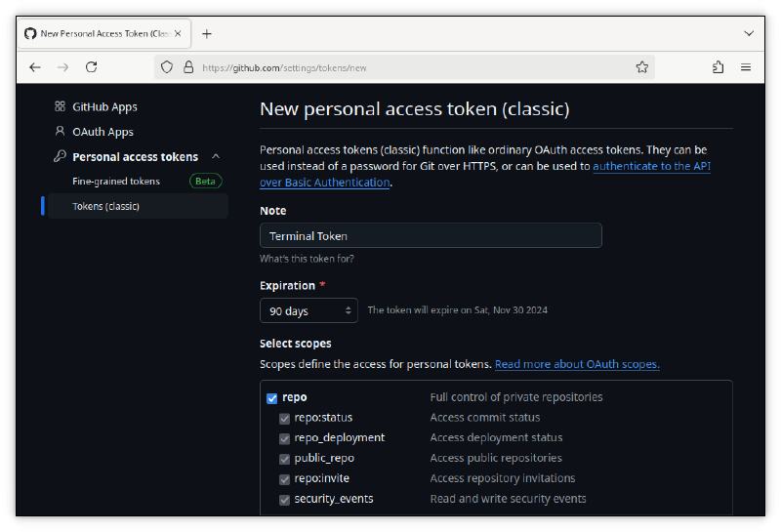Uncheck the repo scope checkbox
This screenshot has width=781, height=532.
272,398
